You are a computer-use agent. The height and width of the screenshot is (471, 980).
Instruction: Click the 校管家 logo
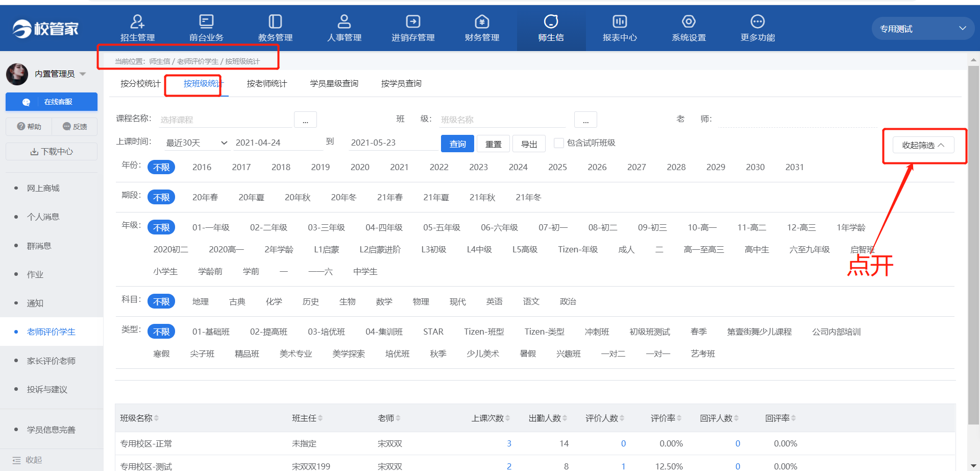(45, 29)
